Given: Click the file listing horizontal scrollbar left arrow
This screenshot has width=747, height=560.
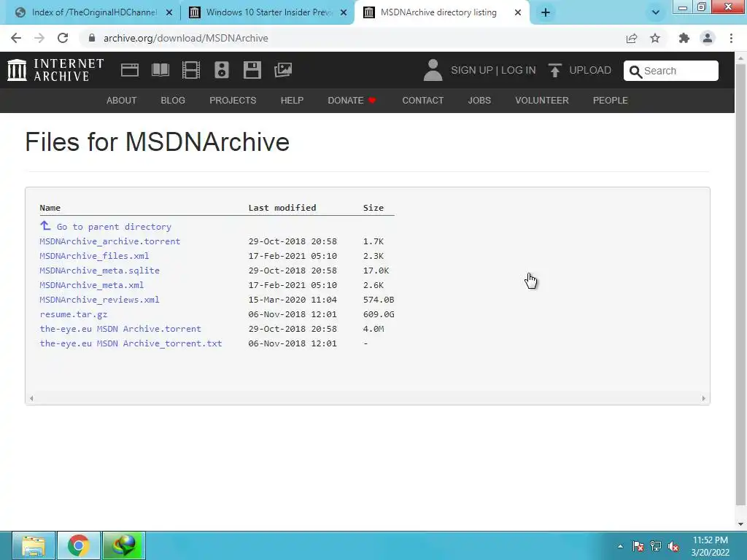Looking at the screenshot, I should tap(31, 398).
